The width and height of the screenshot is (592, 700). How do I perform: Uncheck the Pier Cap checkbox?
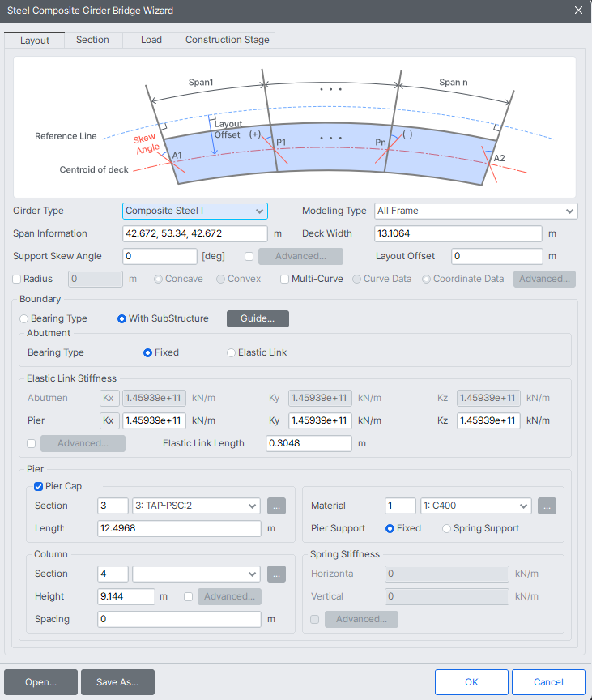click(x=38, y=486)
